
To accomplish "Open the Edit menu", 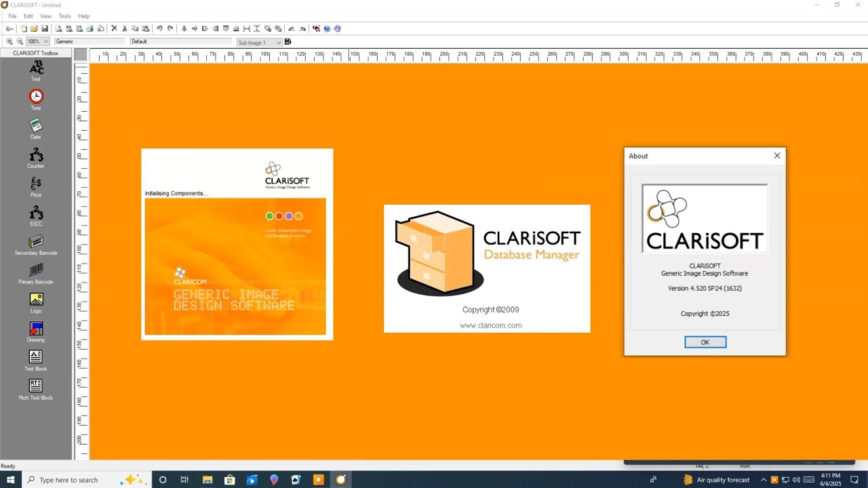I will (x=28, y=16).
